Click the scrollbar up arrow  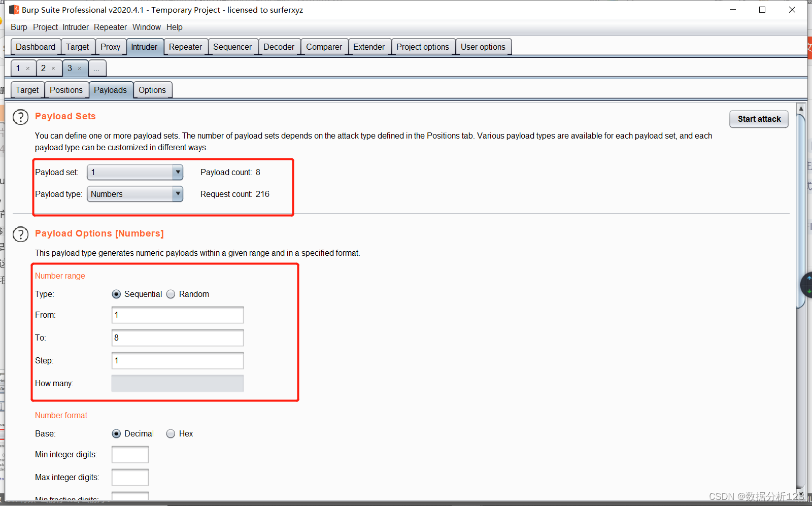801,109
